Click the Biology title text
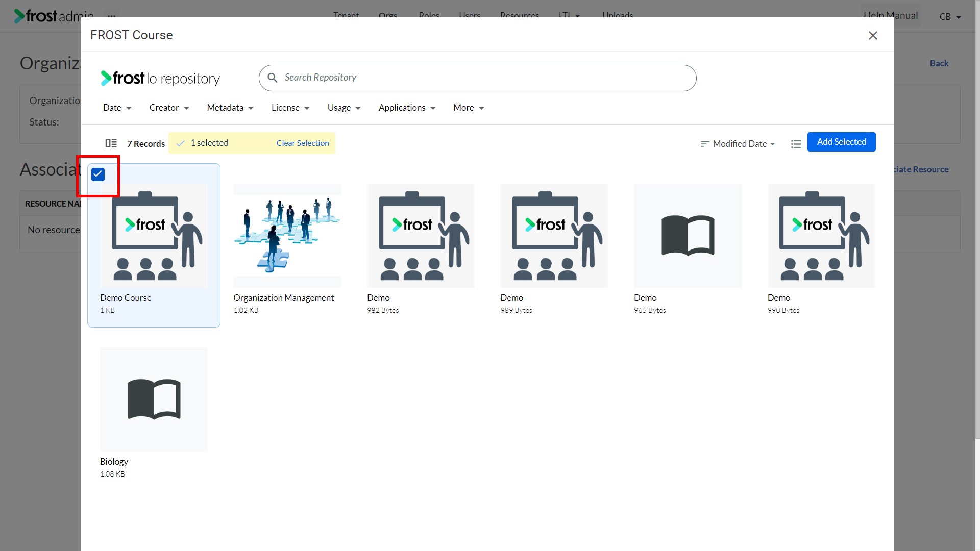The width and height of the screenshot is (980, 551). tap(114, 462)
